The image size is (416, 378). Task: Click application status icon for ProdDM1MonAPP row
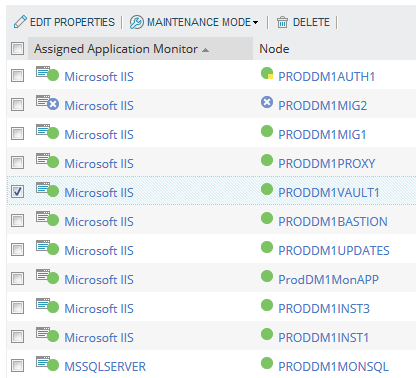47,276
